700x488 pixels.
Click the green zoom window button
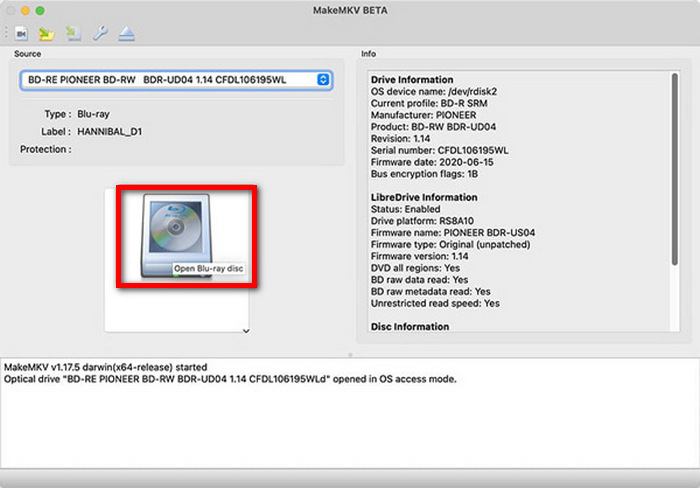click(x=40, y=11)
